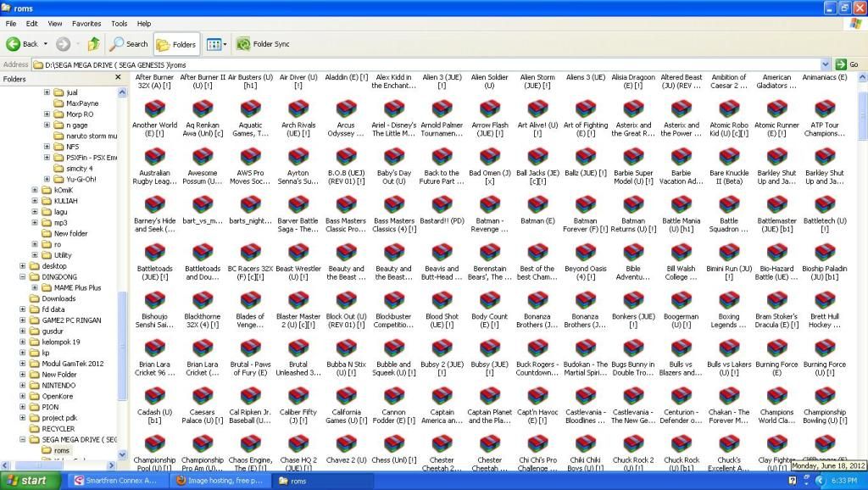868x490 pixels.
Task: Open Back button history dropdown arrow
Action: click(x=46, y=44)
